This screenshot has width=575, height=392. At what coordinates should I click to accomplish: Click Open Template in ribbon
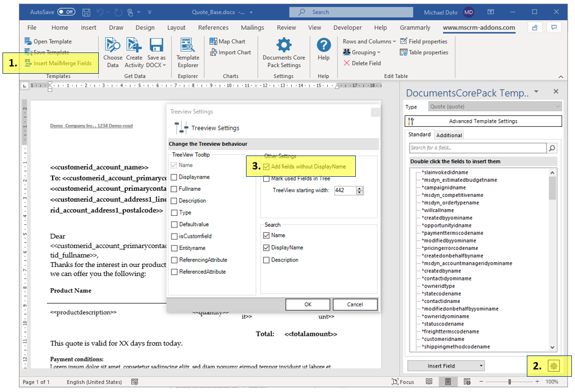[48, 41]
